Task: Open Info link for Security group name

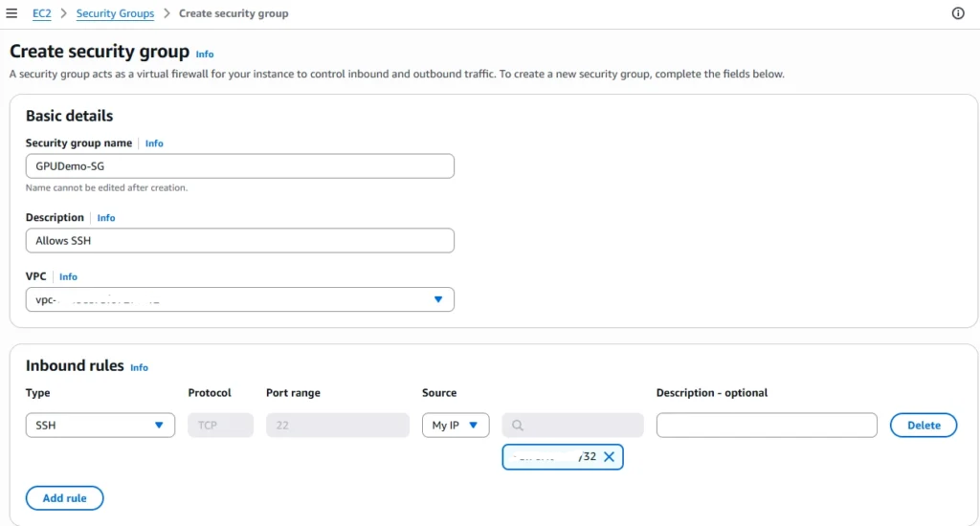Action: 154,143
